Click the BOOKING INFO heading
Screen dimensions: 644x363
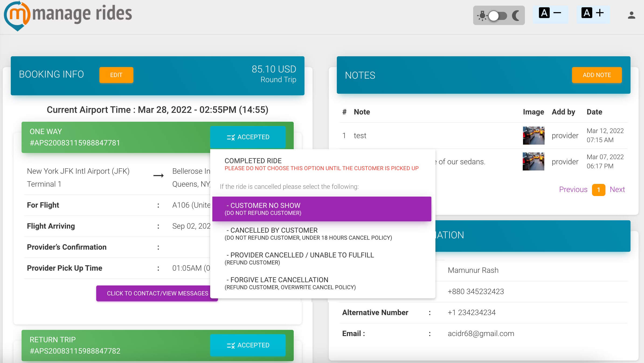tap(51, 74)
